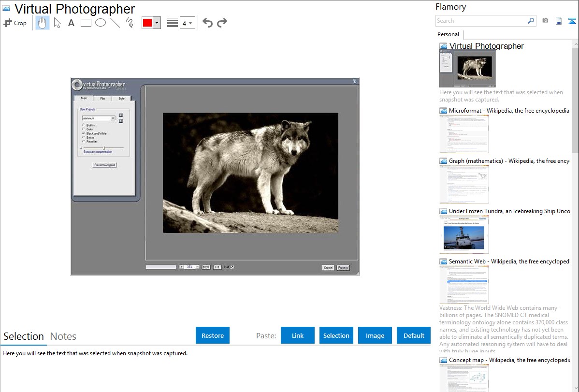Click the camera capture snapshot icon
The image size is (579, 392).
point(545,21)
